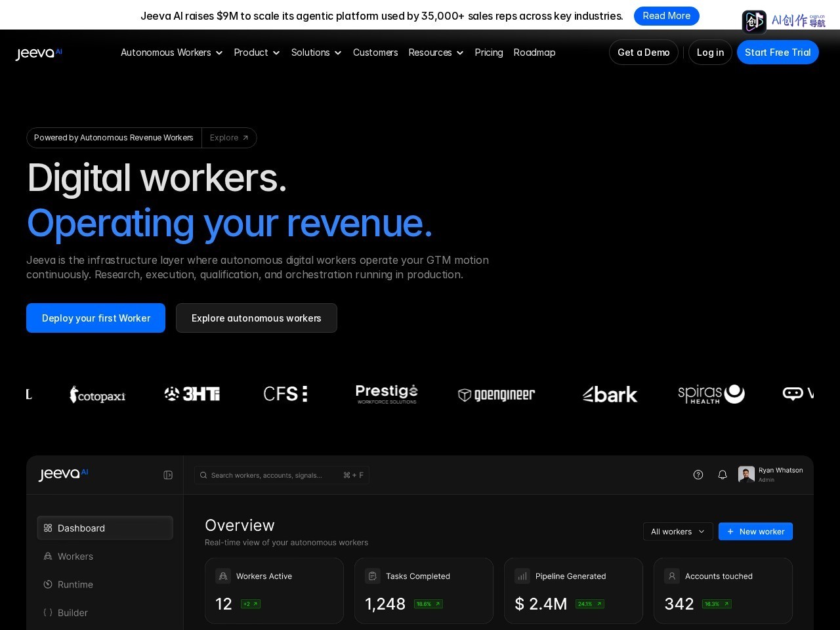Click the Jeeva logo in dashboard sidebar
This screenshot has height=630, width=840.
pos(63,474)
